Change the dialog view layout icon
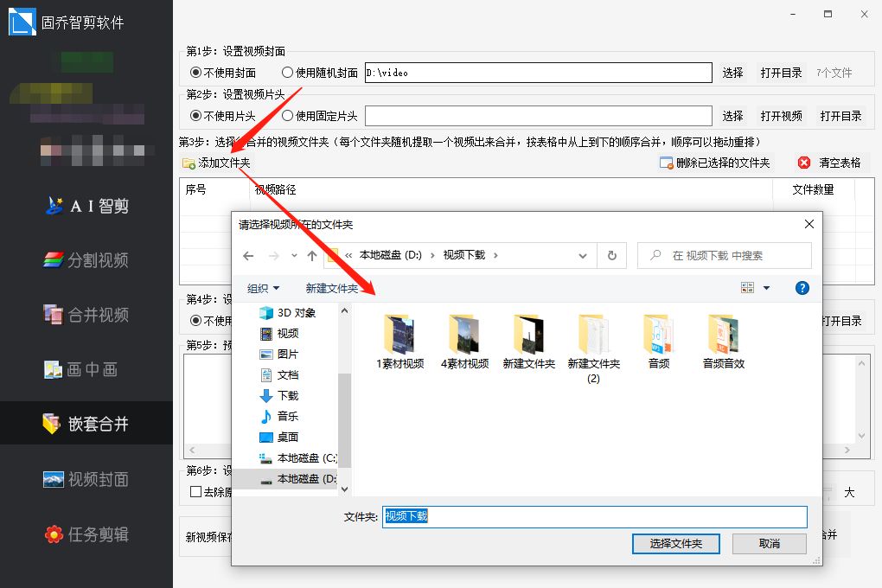This screenshot has width=882, height=588. (x=748, y=288)
